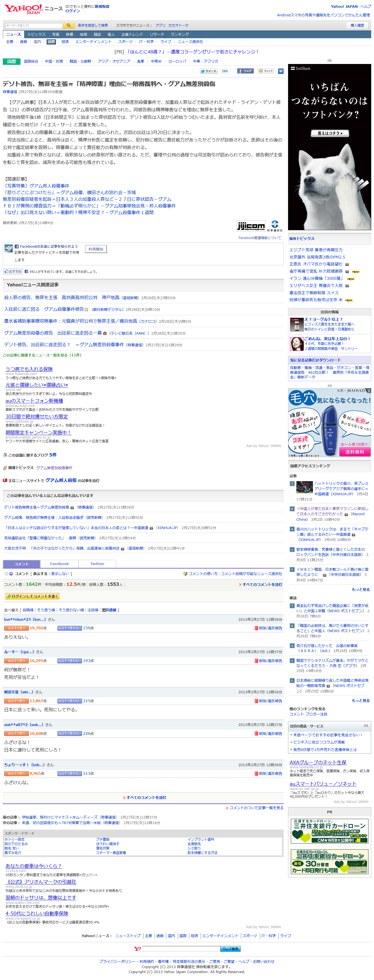Click ログインしてコメントを書く button
The height and width of the screenshot is (980, 374).
[32, 596]
